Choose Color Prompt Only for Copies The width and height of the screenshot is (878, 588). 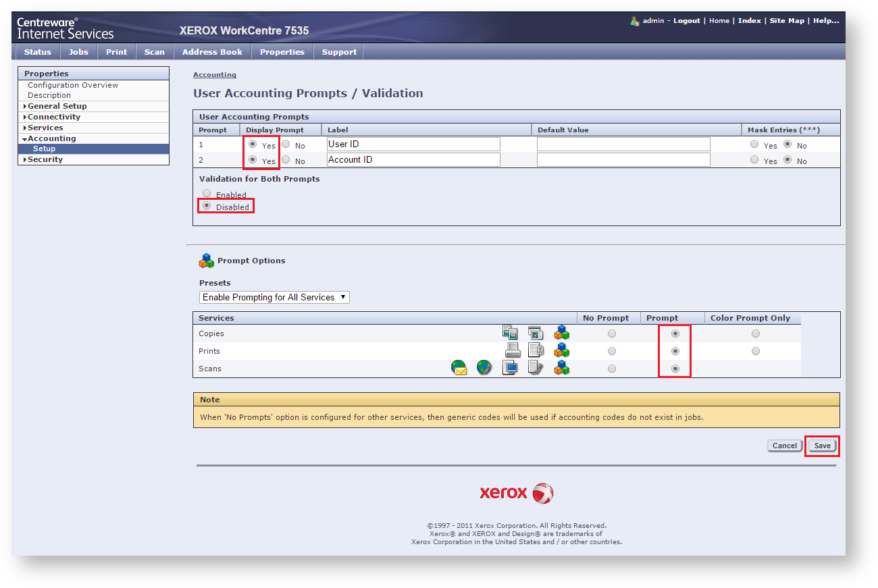(x=756, y=333)
